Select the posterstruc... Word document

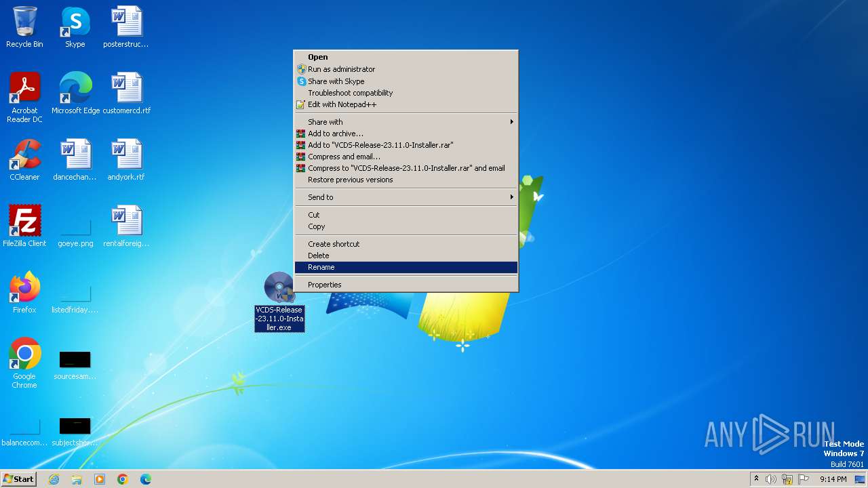click(126, 27)
